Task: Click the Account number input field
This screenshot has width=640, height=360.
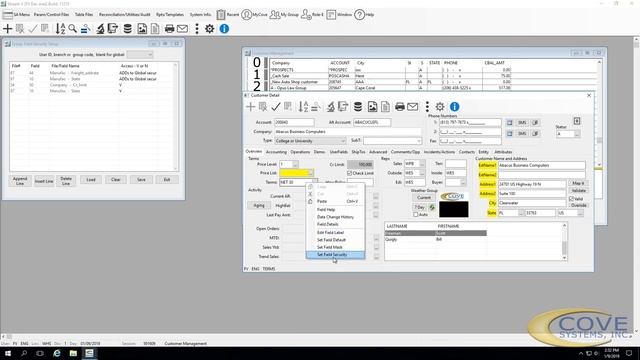Action: point(294,122)
